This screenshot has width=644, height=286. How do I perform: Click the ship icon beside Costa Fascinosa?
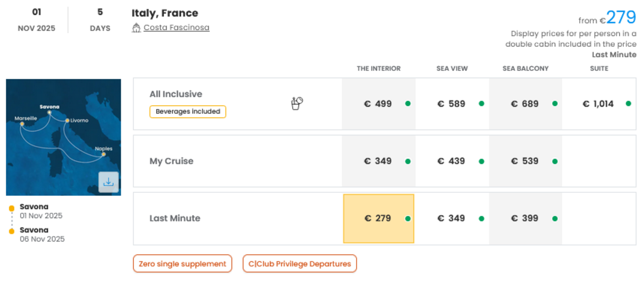(136, 28)
